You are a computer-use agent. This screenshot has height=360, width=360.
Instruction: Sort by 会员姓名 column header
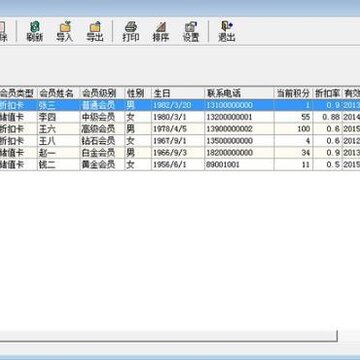(x=59, y=93)
